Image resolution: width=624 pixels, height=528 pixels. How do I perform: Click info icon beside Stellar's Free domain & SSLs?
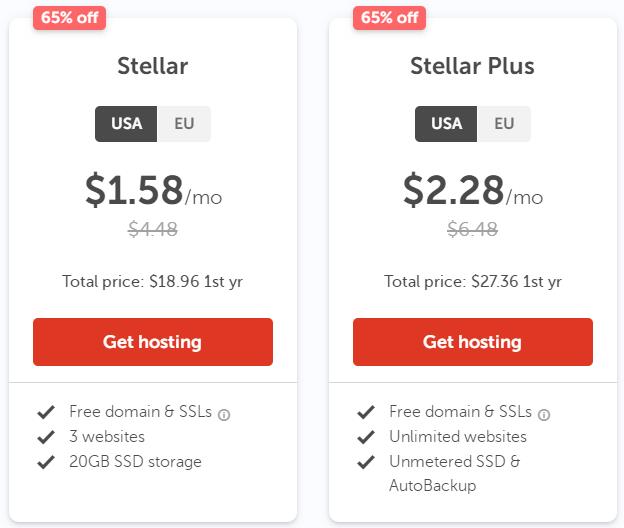[224, 414]
